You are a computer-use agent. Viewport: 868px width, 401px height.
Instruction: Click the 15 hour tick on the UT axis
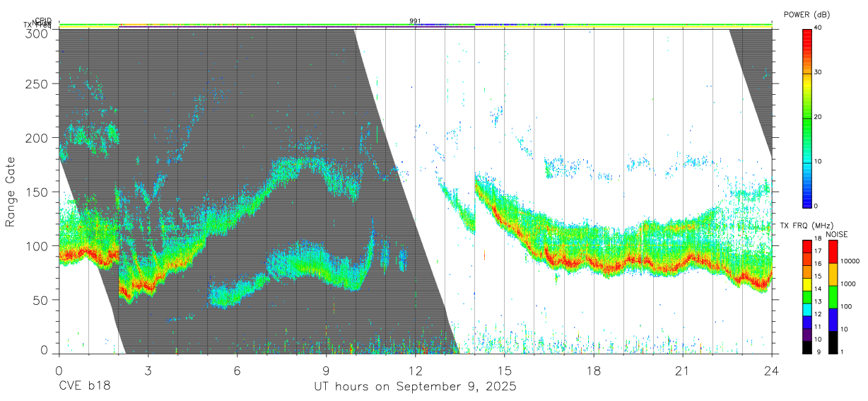[504, 370]
